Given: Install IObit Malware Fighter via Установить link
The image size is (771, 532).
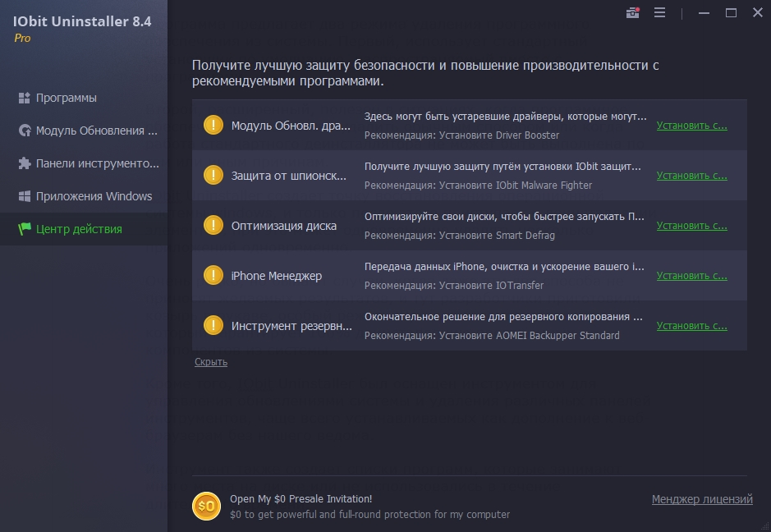Looking at the screenshot, I should 692,176.
